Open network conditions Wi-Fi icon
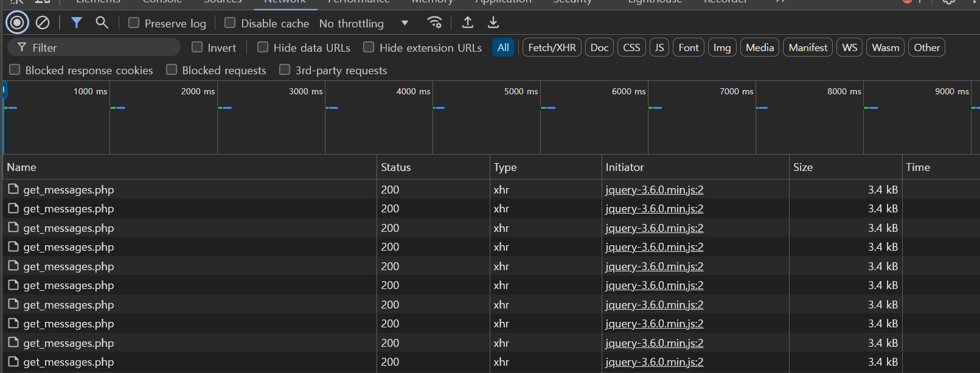 click(x=434, y=23)
